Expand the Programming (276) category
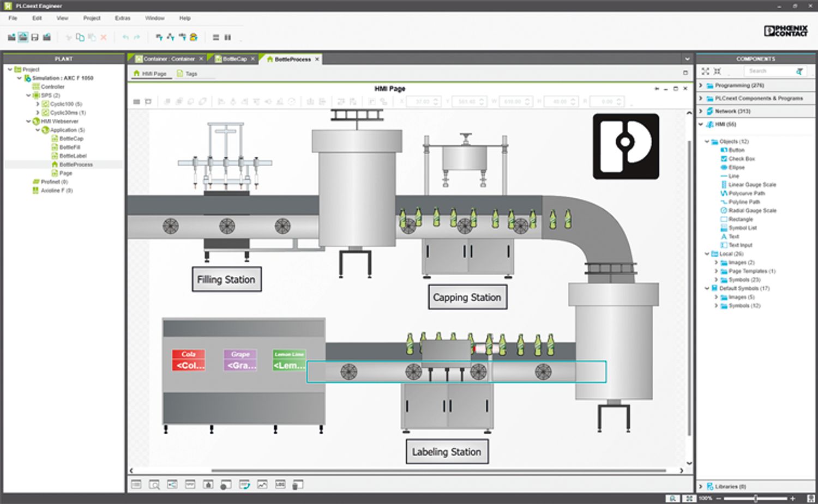This screenshot has height=504, width=818. [x=701, y=86]
